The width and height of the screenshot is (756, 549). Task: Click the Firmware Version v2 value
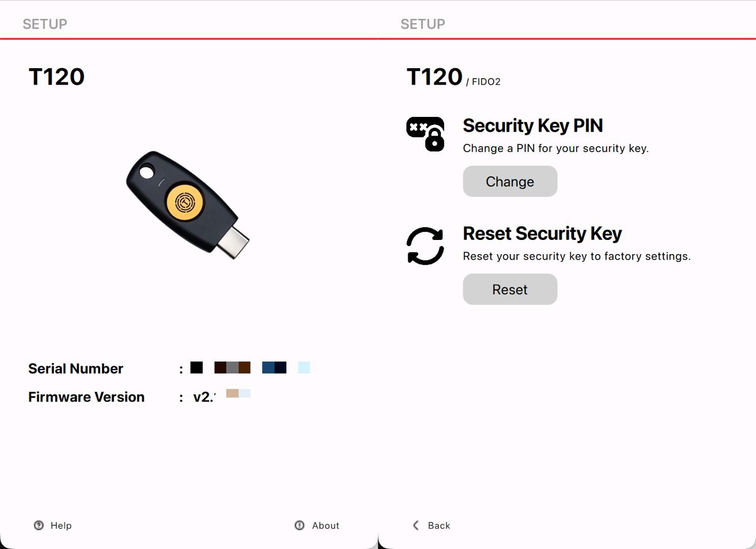(x=204, y=397)
